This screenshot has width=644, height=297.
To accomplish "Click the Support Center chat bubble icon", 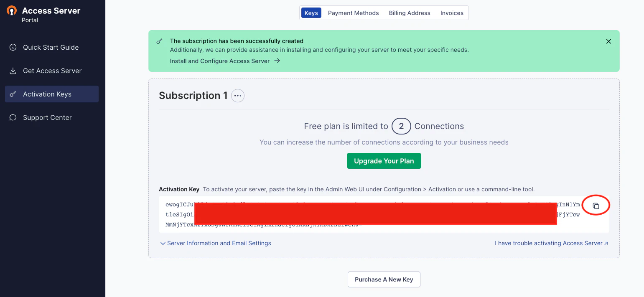I will coord(13,117).
